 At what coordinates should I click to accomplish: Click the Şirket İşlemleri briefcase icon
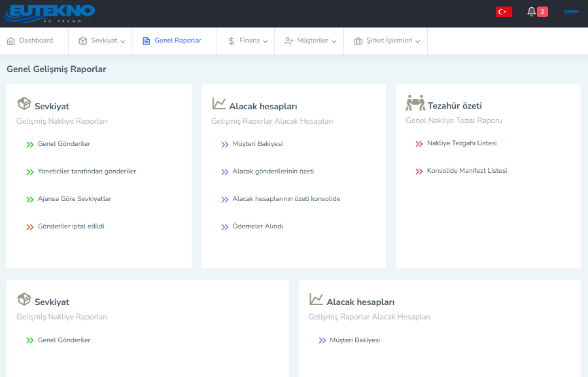coord(358,41)
